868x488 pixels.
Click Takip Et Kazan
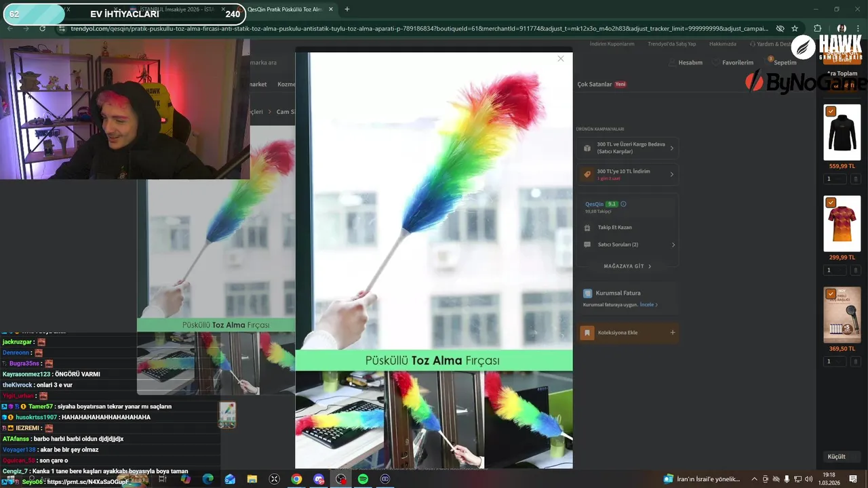coord(614,227)
